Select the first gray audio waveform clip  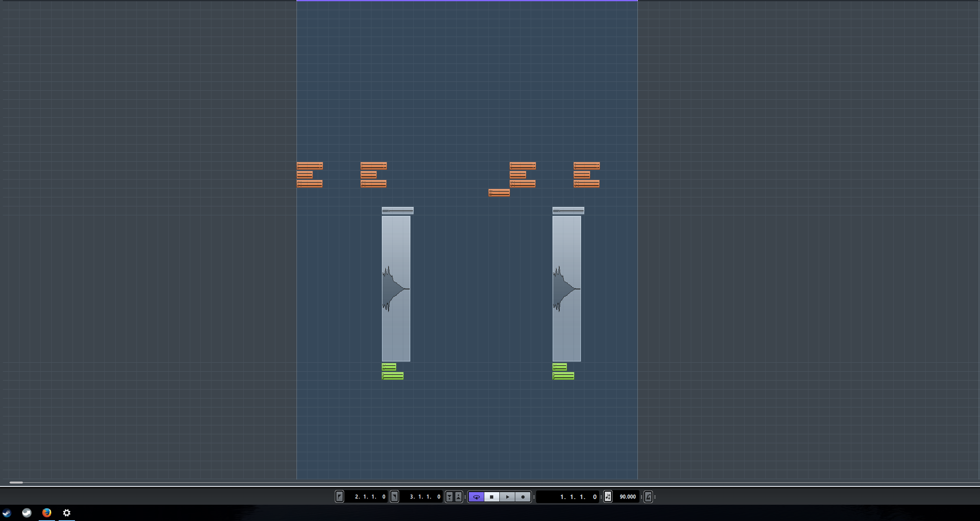[x=396, y=288]
